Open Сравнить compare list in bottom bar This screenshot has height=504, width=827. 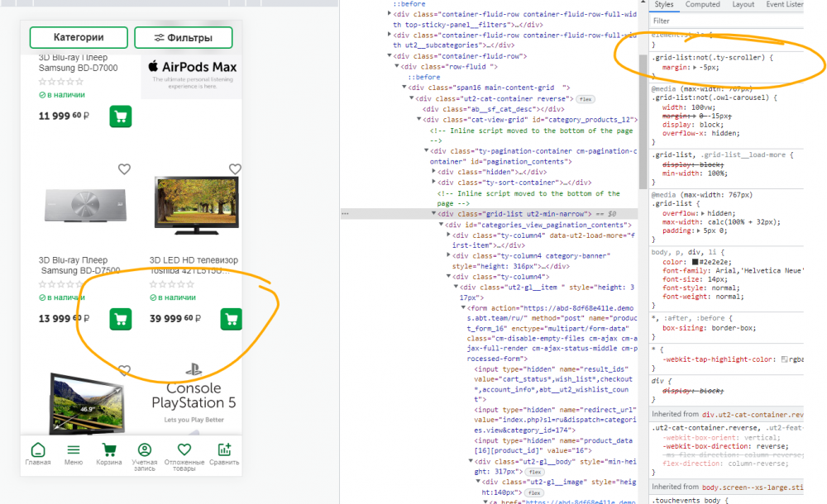(x=222, y=454)
